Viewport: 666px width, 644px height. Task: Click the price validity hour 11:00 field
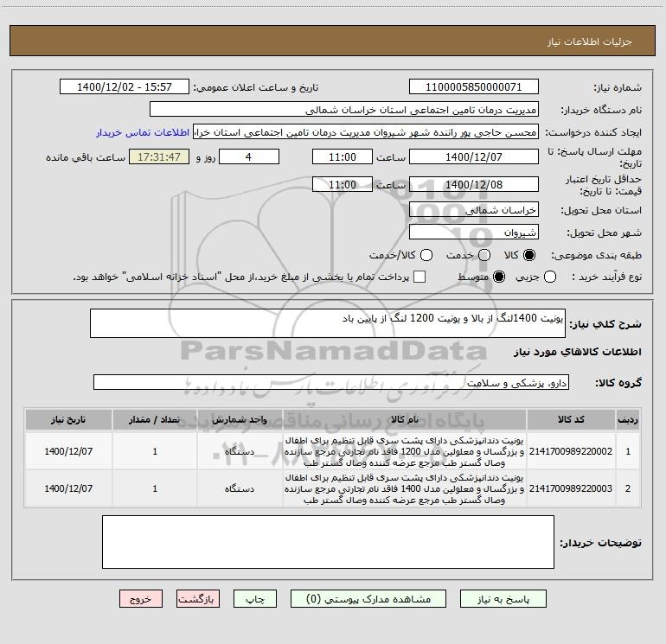343,184
